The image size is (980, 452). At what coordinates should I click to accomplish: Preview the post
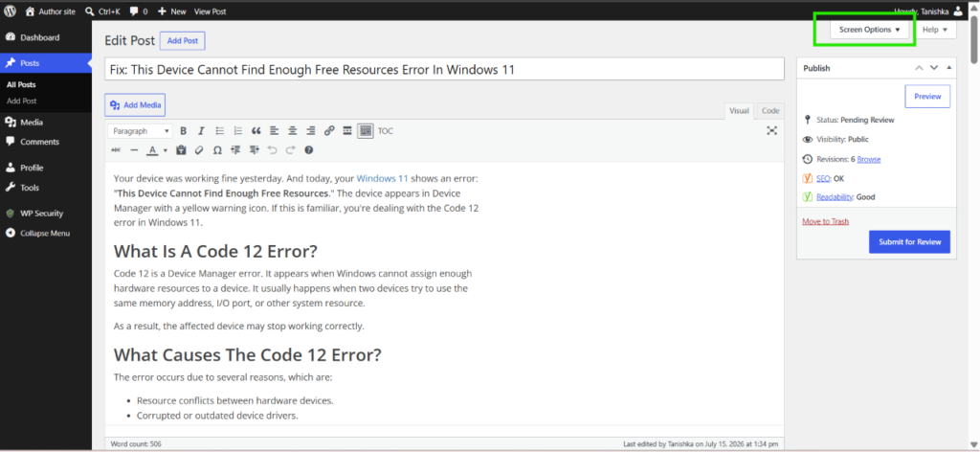coord(927,97)
